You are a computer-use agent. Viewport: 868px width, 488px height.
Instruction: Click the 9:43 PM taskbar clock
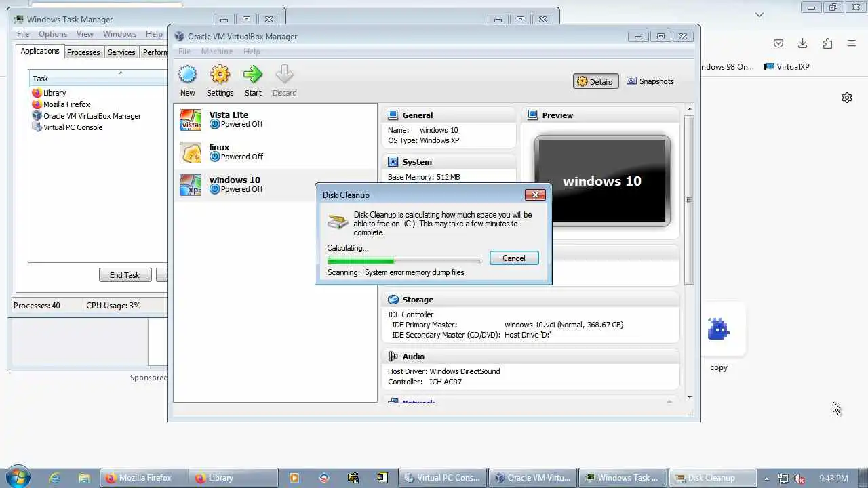pyautogui.click(x=833, y=479)
